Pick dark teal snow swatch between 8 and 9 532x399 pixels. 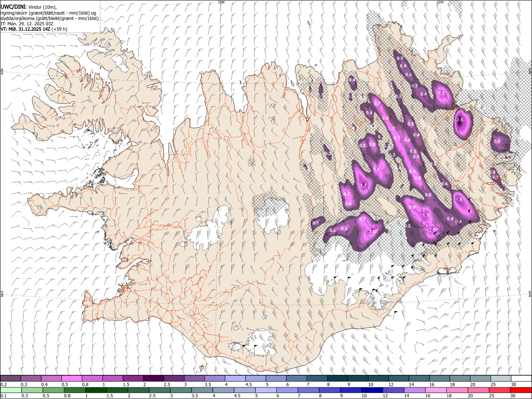click(337, 378)
